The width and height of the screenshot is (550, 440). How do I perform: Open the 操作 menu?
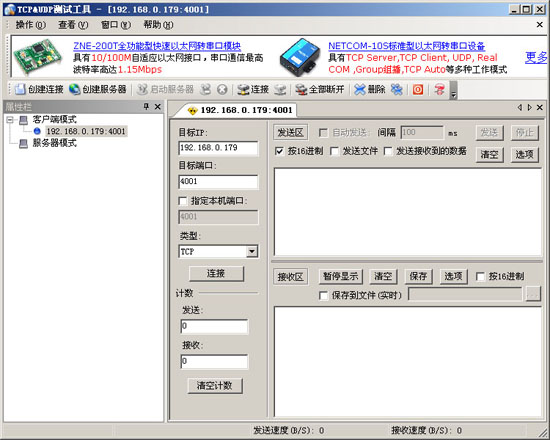coord(31,25)
